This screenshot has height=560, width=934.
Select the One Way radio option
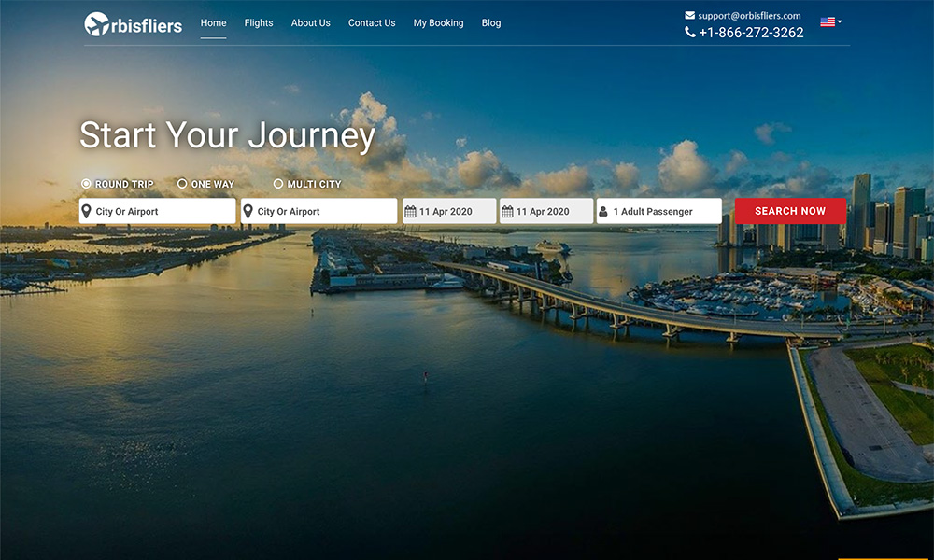tap(182, 184)
